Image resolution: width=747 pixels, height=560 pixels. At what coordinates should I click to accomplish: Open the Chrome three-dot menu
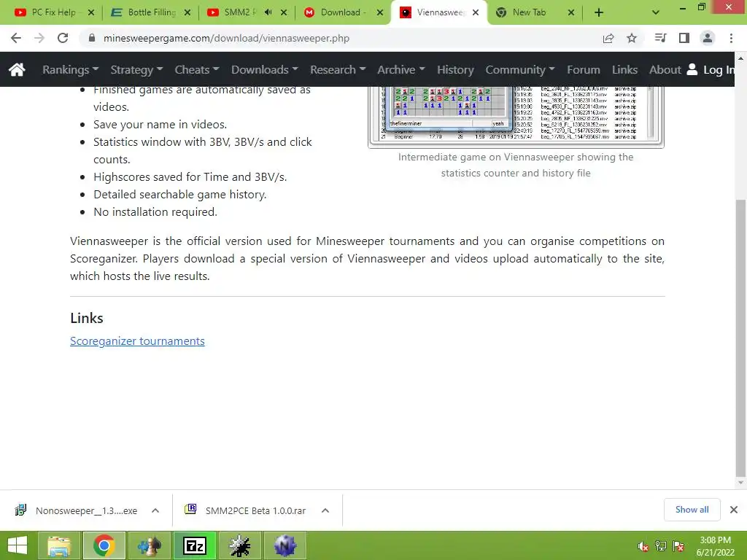[731, 38]
